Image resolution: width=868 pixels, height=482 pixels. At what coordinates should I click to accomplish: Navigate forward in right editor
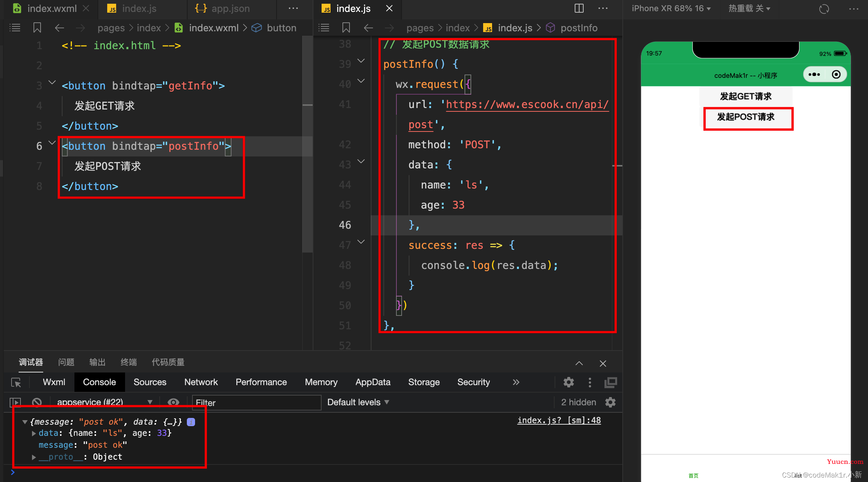coord(389,28)
